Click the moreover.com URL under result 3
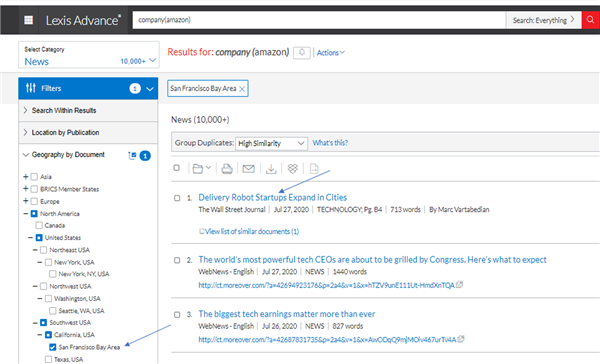The width and height of the screenshot is (600, 364). click(x=327, y=340)
